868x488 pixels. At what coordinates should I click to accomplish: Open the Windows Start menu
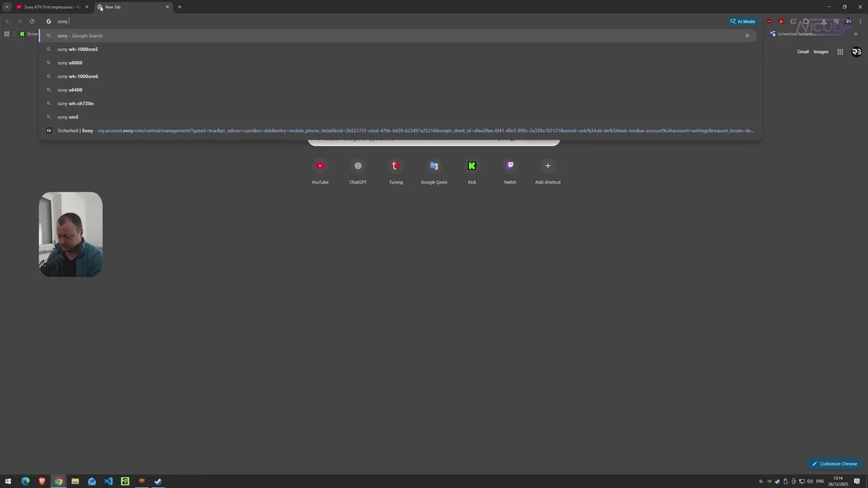8,481
